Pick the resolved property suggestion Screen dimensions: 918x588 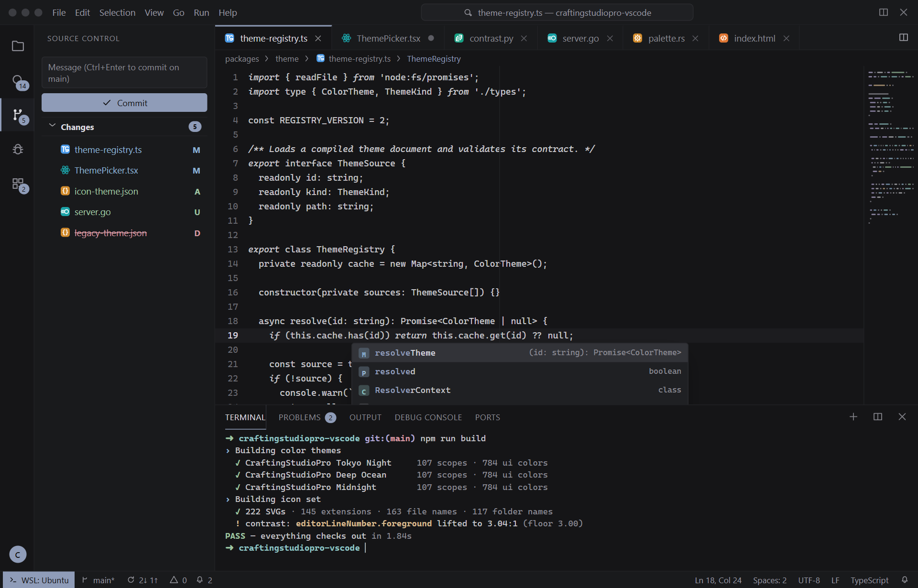[520, 371]
